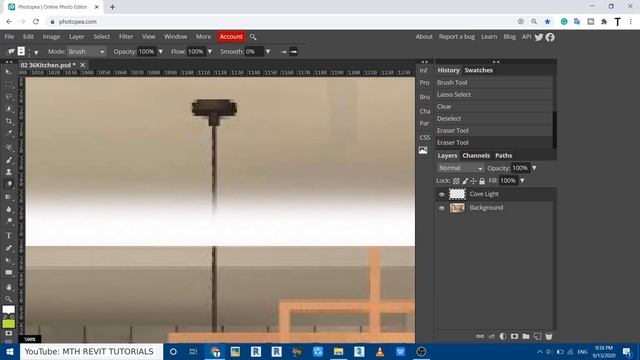The height and width of the screenshot is (360, 640).
Task: Select the Type tool
Action: (9, 236)
